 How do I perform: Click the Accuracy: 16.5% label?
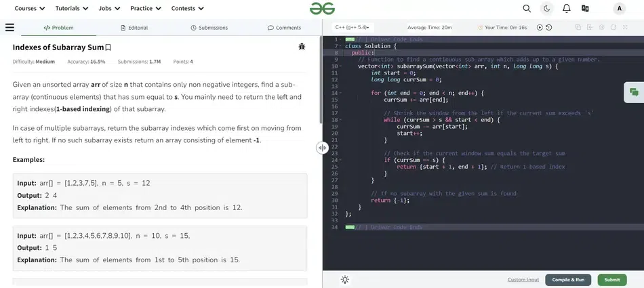point(86,62)
